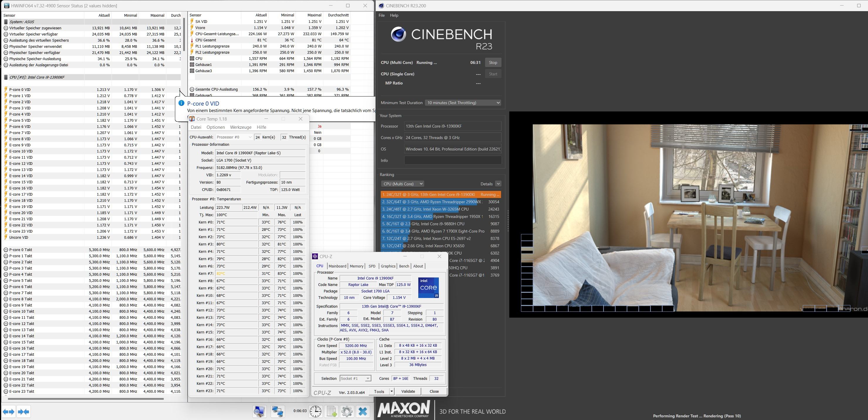The image size is (868, 420).
Task: Click Cinebench Processor field
Action: pyautogui.click(x=453, y=126)
